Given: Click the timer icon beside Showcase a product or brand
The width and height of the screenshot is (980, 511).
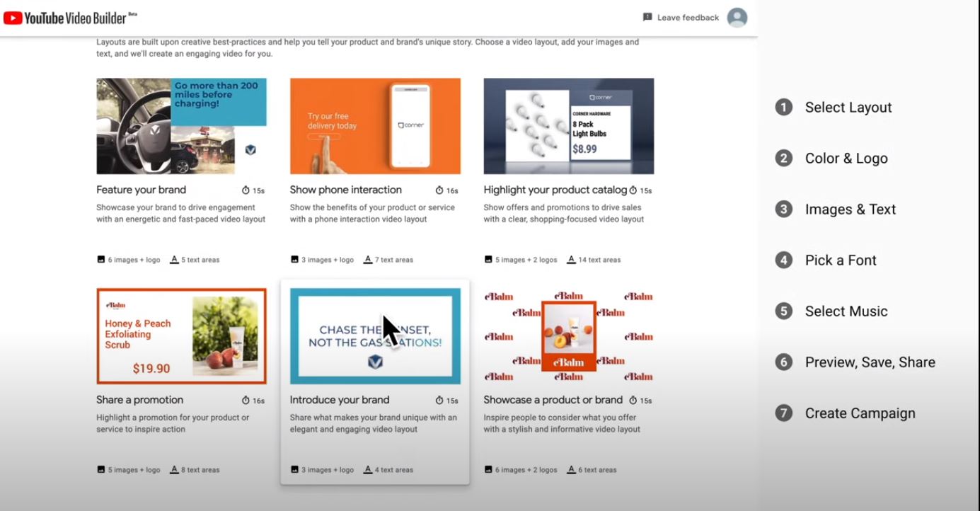Looking at the screenshot, I should 633,401.
